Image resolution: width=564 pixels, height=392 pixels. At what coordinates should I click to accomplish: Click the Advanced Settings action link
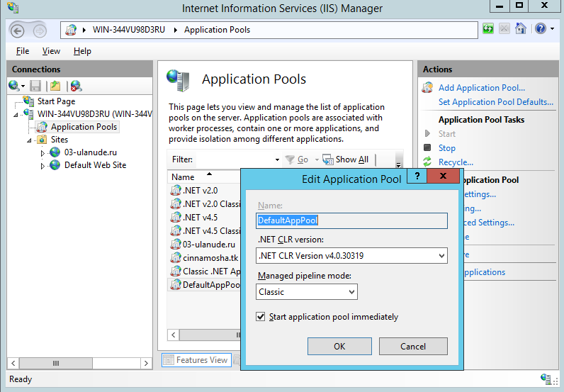(x=489, y=223)
